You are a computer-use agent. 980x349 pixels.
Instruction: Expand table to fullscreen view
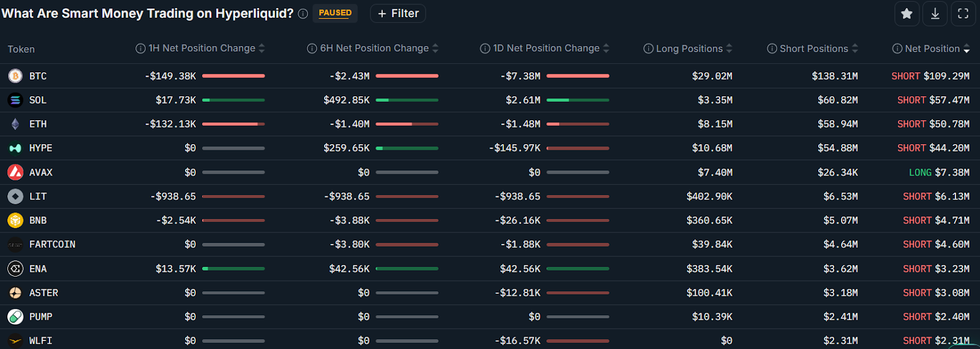click(963, 13)
